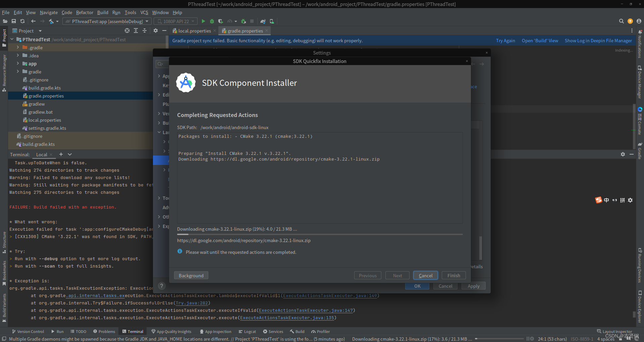Click Expand All in Project panel
Screen dimensions: 644x342
coord(136,31)
